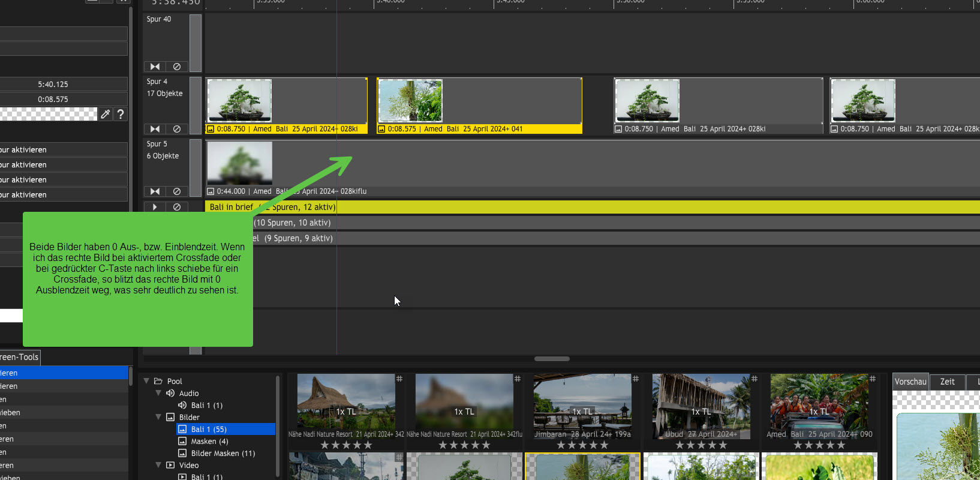Select audio item 'Bali 1 (1)' under Audio
980x480 pixels.
coord(207,406)
